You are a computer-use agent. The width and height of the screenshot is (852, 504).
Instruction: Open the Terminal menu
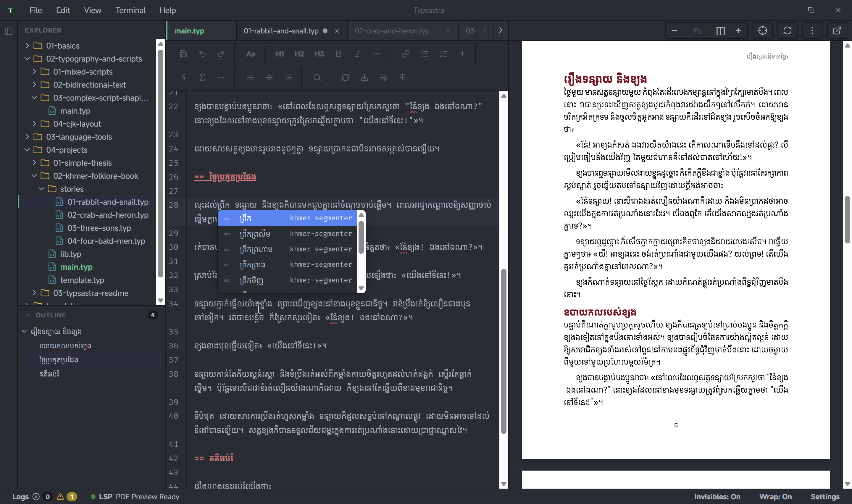tap(130, 10)
